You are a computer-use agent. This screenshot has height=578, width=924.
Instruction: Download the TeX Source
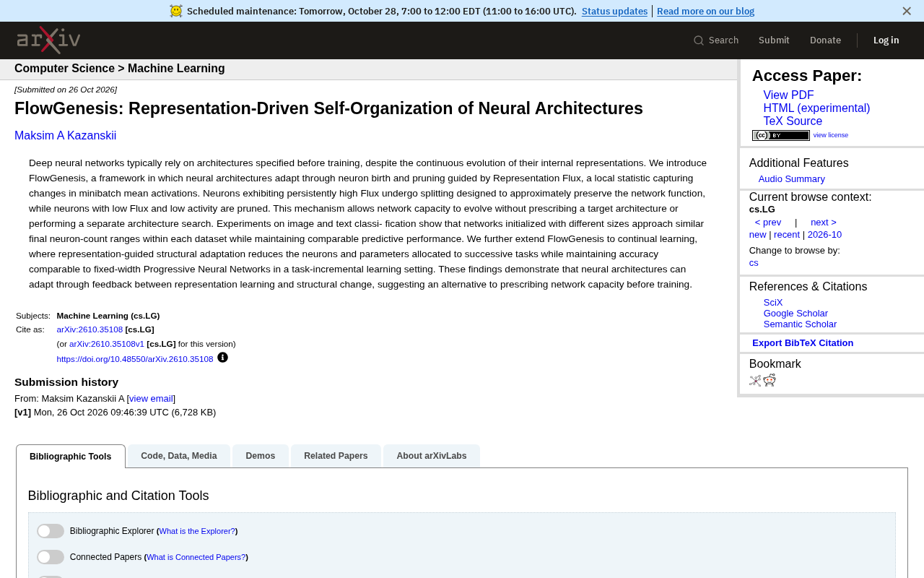(x=793, y=121)
